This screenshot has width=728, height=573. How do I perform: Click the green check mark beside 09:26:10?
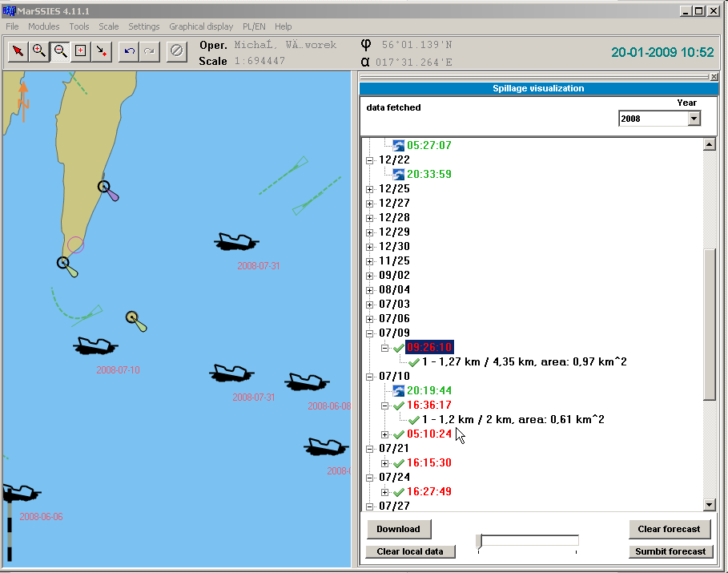coord(398,348)
